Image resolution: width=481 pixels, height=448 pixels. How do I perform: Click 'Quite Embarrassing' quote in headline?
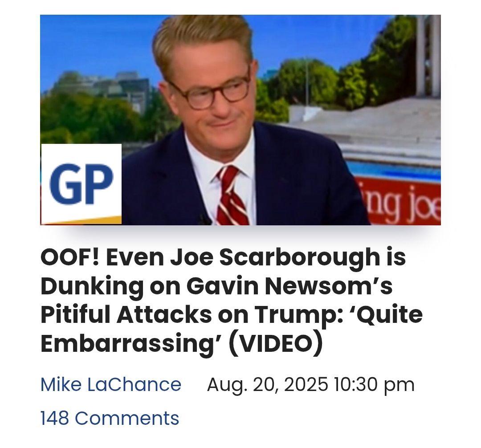point(232,329)
